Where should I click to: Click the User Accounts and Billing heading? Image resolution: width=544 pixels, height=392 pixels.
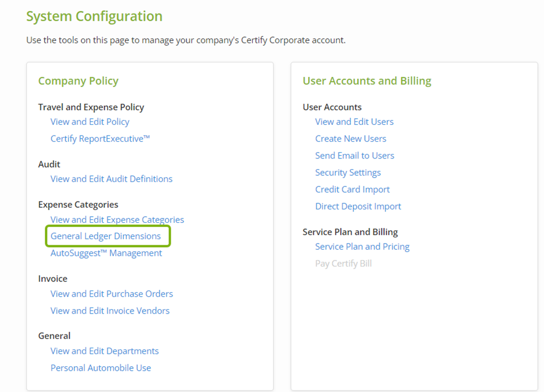point(367,81)
